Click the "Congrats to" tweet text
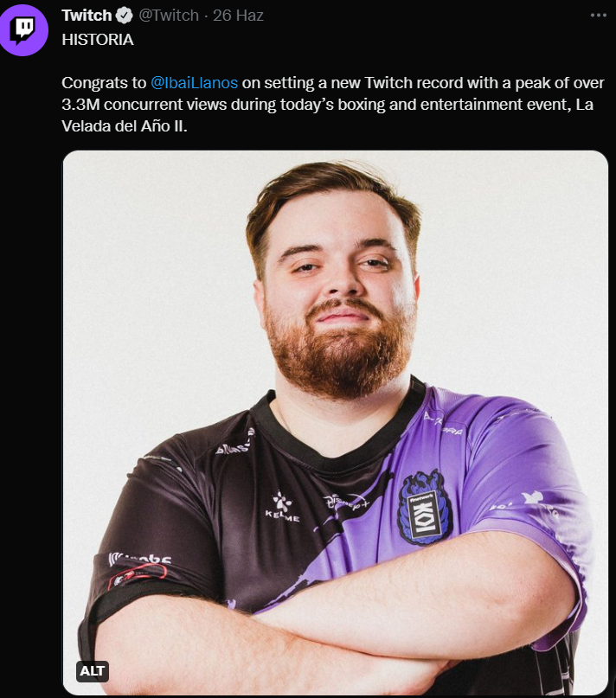The width and height of the screenshot is (616, 698). (x=104, y=83)
